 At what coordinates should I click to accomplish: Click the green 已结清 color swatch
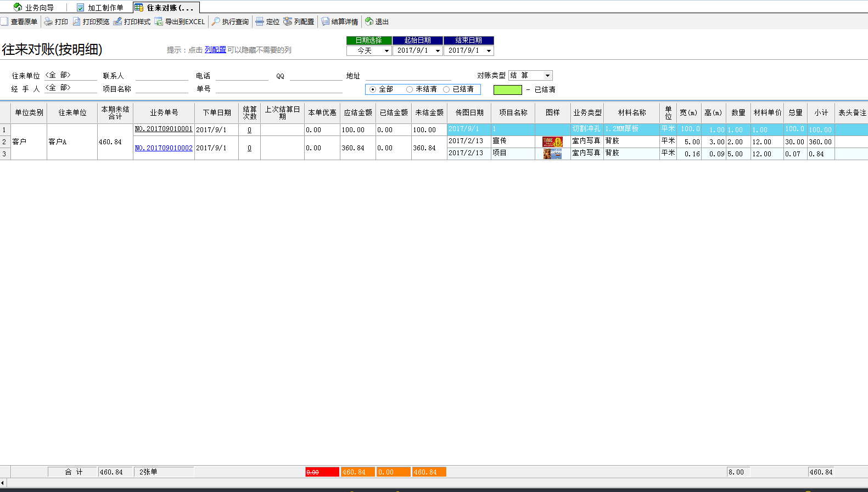pyautogui.click(x=507, y=90)
